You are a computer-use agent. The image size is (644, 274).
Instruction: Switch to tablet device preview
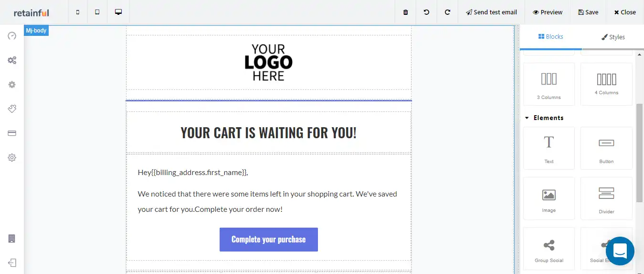97,12
